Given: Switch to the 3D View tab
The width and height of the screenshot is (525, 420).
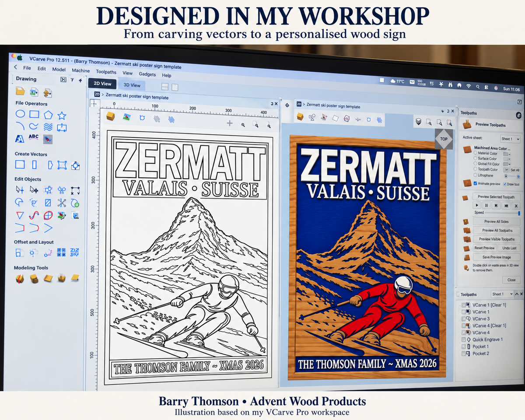Looking at the screenshot, I should pos(132,85).
